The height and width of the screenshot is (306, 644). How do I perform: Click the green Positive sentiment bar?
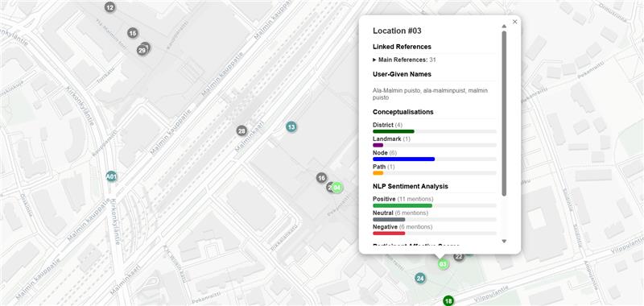[402, 205]
